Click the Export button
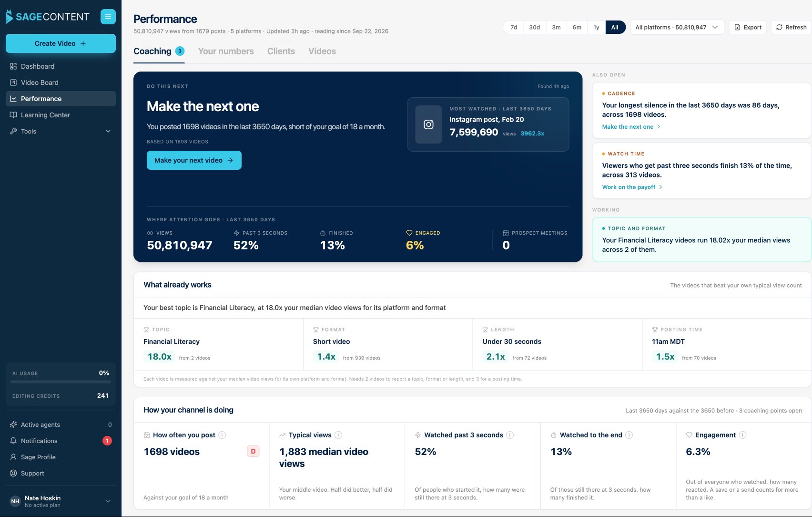The width and height of the screenshot is (812, 517). tap(748, 27)
